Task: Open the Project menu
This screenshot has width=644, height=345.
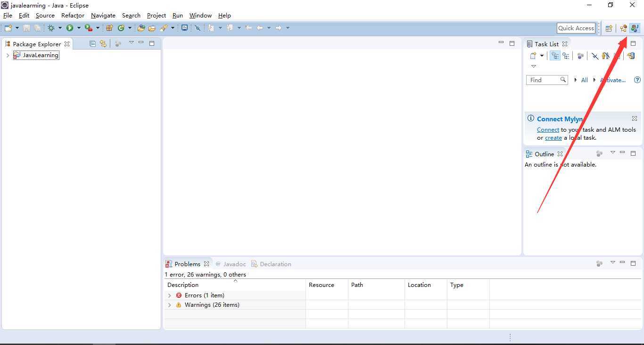Action: coord(157,15)
